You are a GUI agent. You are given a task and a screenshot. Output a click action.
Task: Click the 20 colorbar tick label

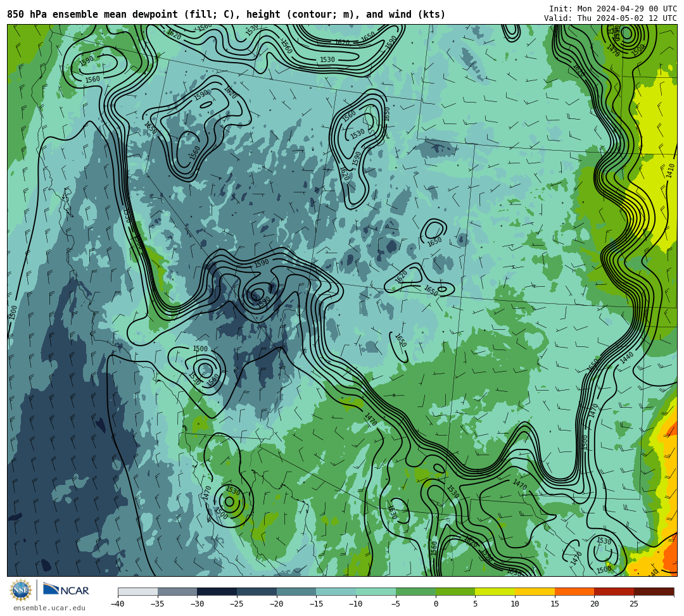click(x=594, y=604)
